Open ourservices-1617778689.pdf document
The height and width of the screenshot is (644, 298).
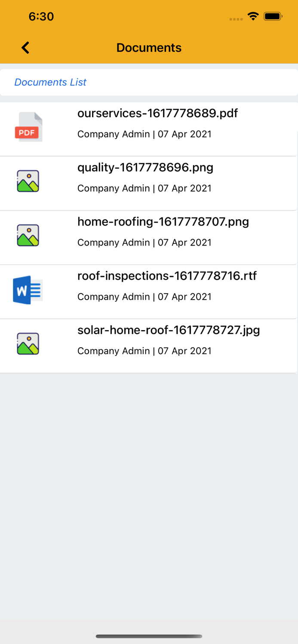157,113
